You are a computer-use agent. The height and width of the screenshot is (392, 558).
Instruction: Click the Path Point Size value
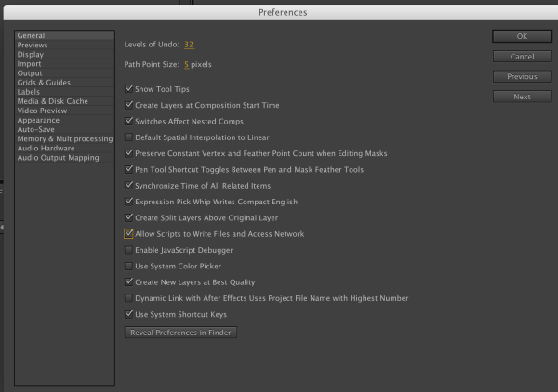[x=186, y=65]
